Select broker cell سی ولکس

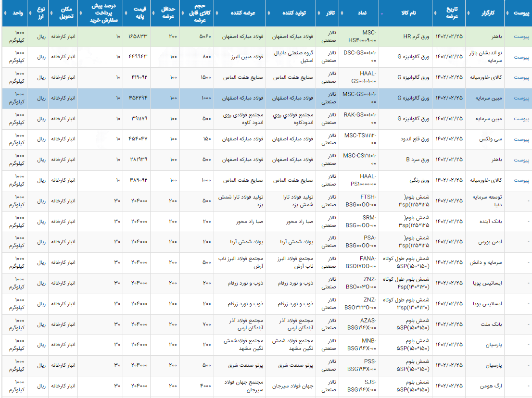pyautogui.click(x=485, y=139)
